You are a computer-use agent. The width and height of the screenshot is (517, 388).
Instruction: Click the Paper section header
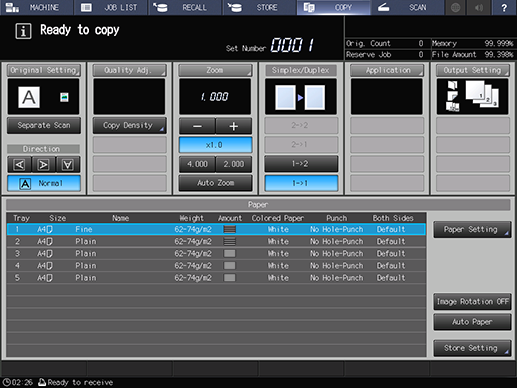coord(258,205)
